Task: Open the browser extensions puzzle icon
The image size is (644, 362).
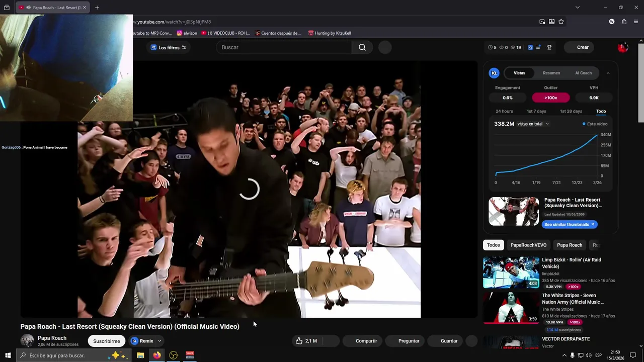Action: point(624,22)
